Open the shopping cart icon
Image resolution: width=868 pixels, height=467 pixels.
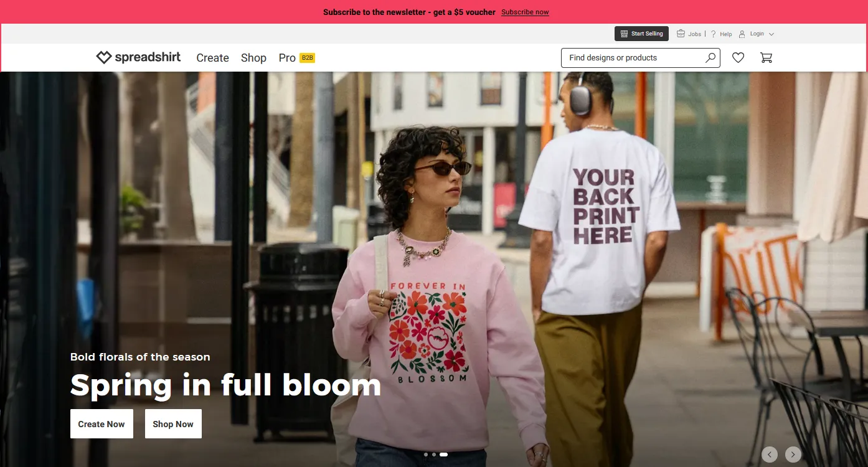(767, 57)
